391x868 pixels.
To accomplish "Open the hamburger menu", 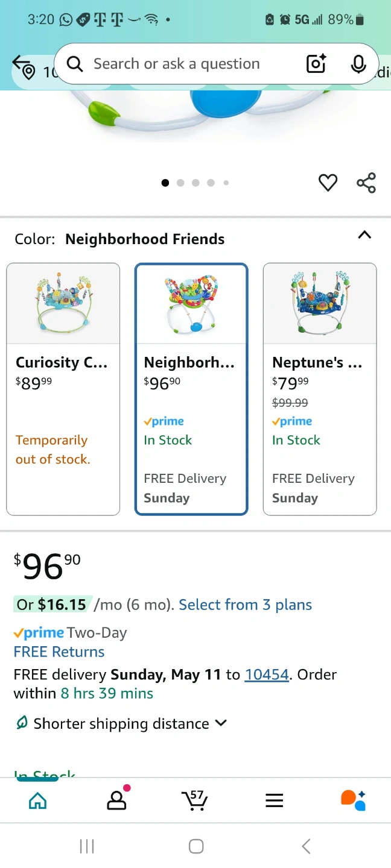I will pyautogui.click(x=274, y=800).
